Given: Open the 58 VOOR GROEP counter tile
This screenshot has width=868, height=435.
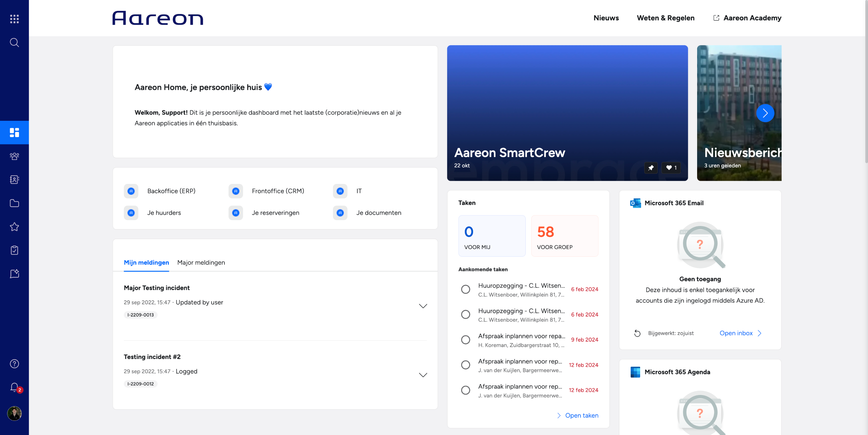Looking at the screenshot, I should (565, 236).
